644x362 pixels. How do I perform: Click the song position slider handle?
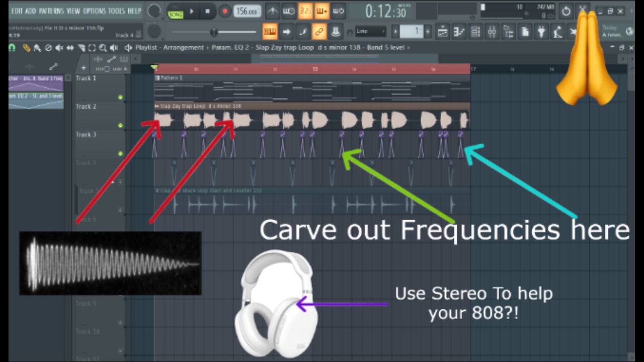point(214,32)
